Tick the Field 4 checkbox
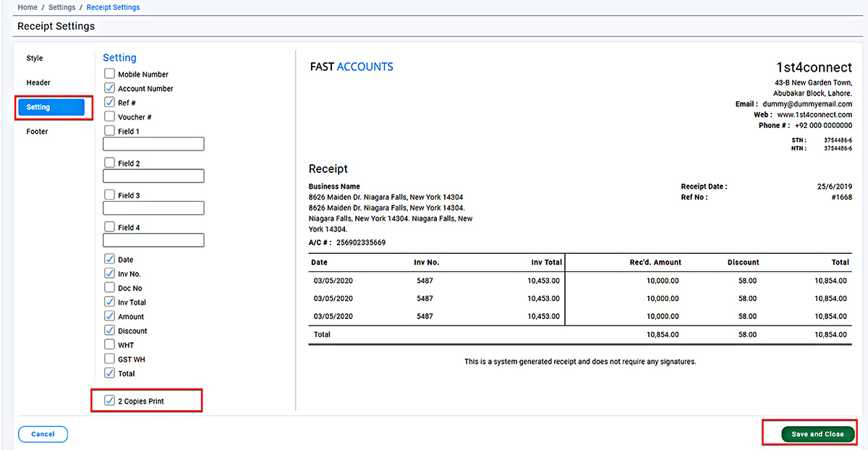Image resolution: width=868 pixels, height=450 pixels. (x=110, y=227)
